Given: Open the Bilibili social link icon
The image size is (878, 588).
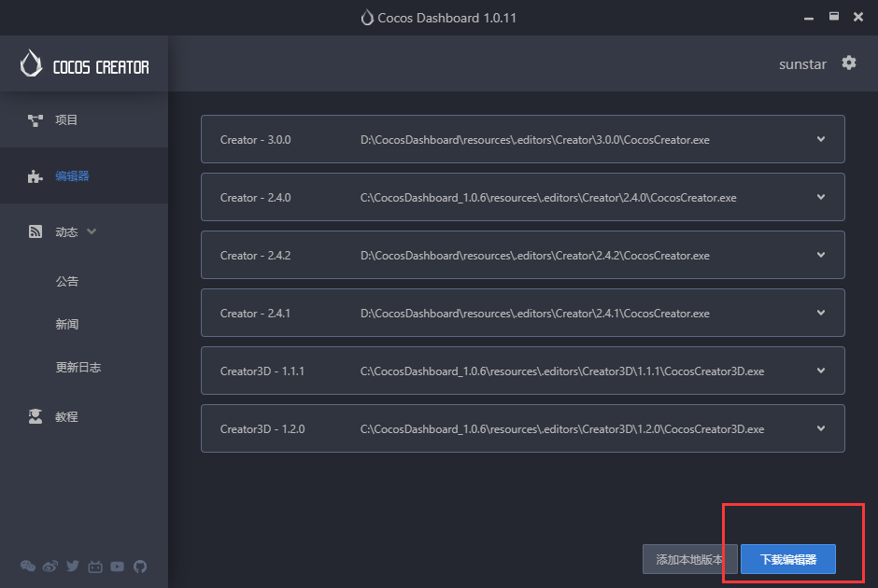Looking at the screenshot, I should pos(95,567).
